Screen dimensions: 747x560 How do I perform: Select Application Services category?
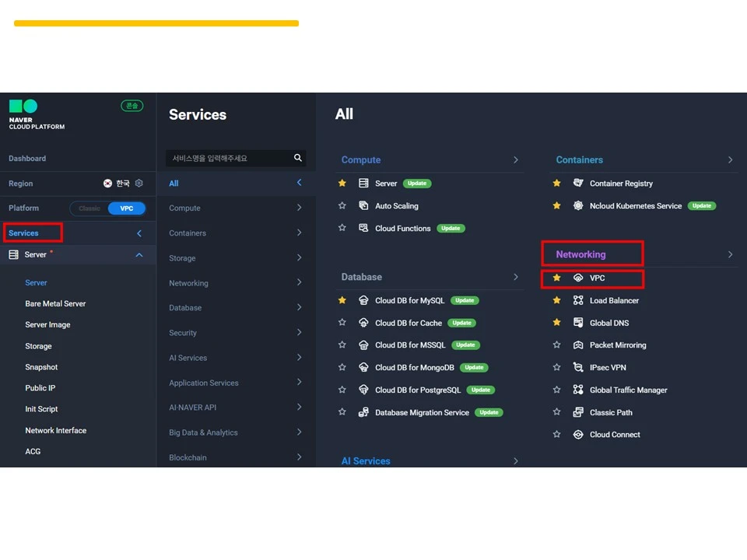coord(236,383)
